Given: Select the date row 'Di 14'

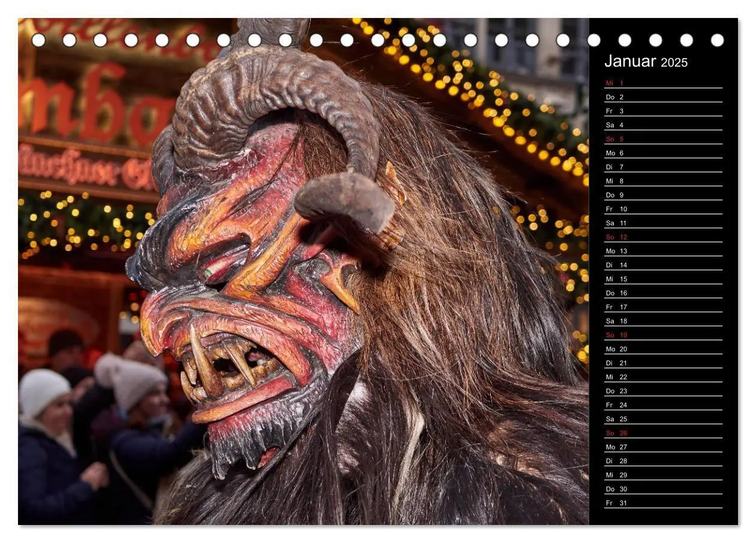Looking at the screenshot, I should pyautogui.click(x=663, y=265).
